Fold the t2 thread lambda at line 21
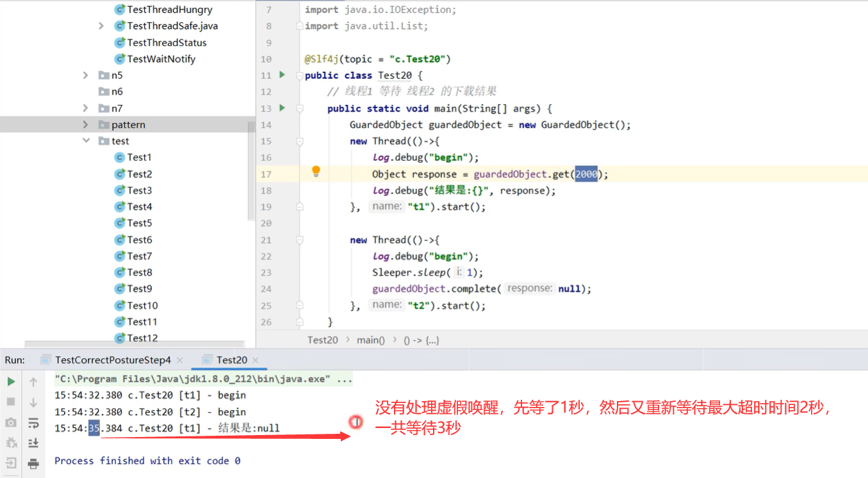Viewport: 868px width, 478px height. [299, 240]
